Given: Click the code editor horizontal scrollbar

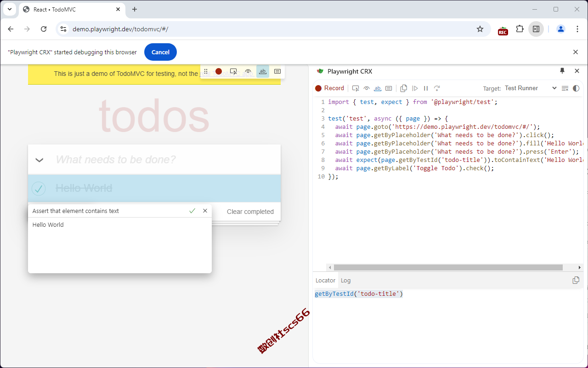Looking at the screenshot, I should point(448,267).
